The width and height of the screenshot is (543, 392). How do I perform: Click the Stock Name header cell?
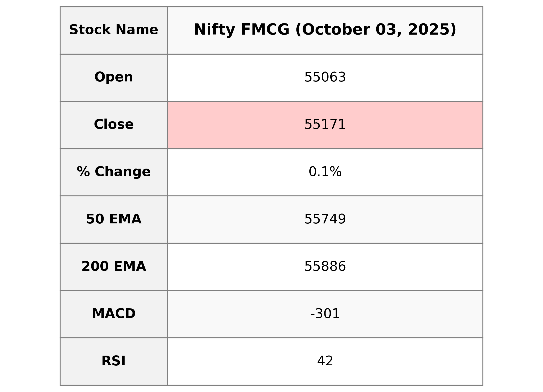(x=113, y=30)
